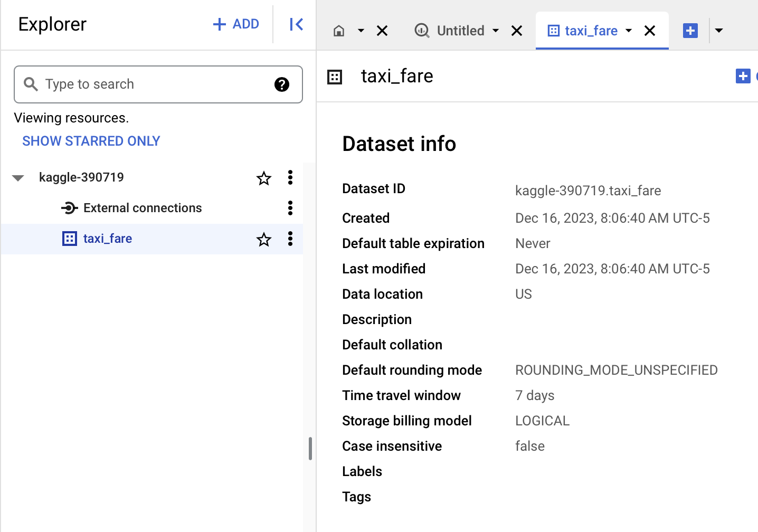Open the taxi_fare tab dropdown arrow
This screenshot has width=758, height=532.
pos(629,31)
